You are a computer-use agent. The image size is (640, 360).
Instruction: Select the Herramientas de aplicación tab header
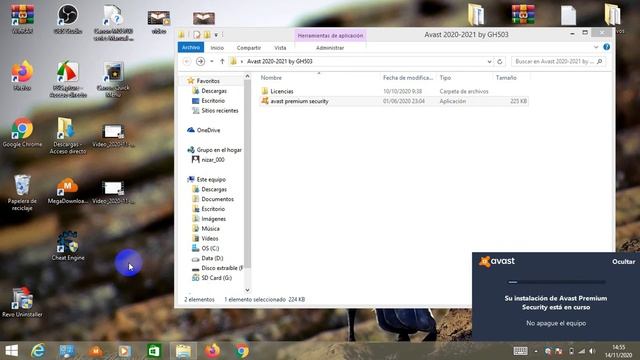point(330,36)
